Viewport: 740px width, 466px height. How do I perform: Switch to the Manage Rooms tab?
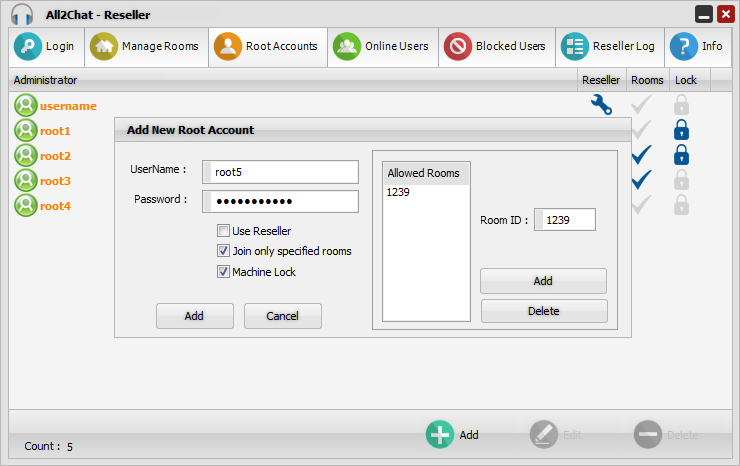[x=148, y=47]
